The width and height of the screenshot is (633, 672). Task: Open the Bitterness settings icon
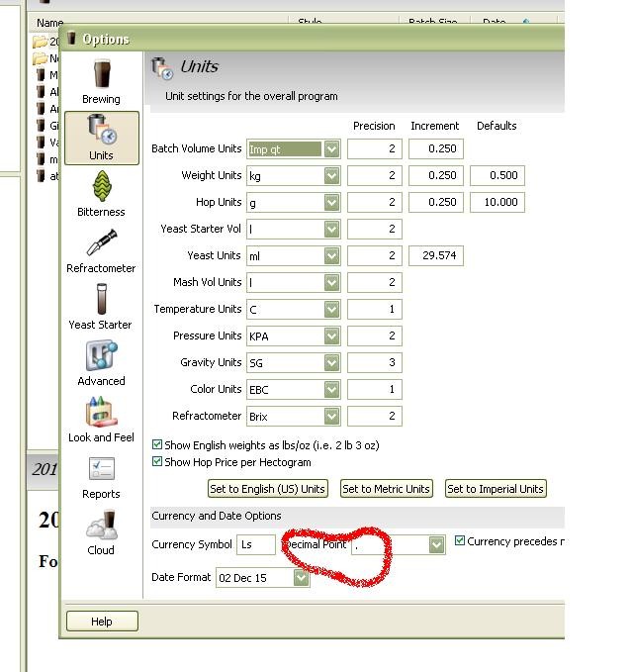(101, 193)
